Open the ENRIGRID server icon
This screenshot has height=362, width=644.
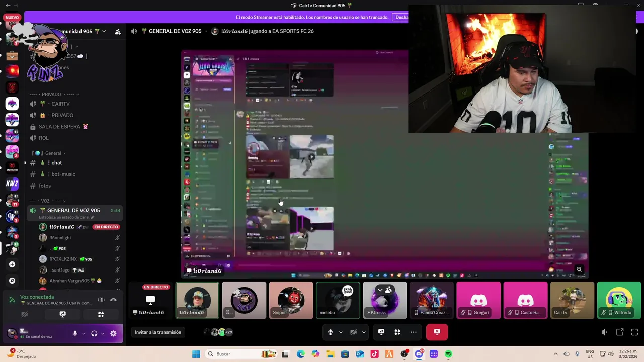coord(12,168)
